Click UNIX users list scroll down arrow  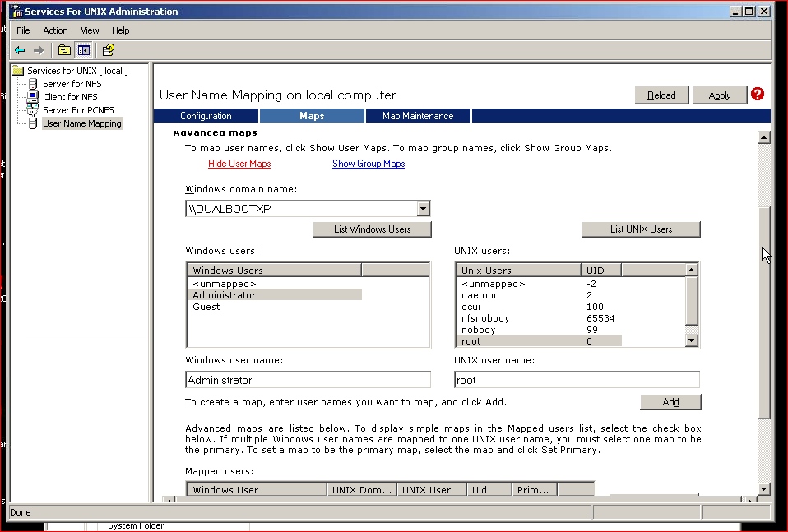(x=692, y=340)
